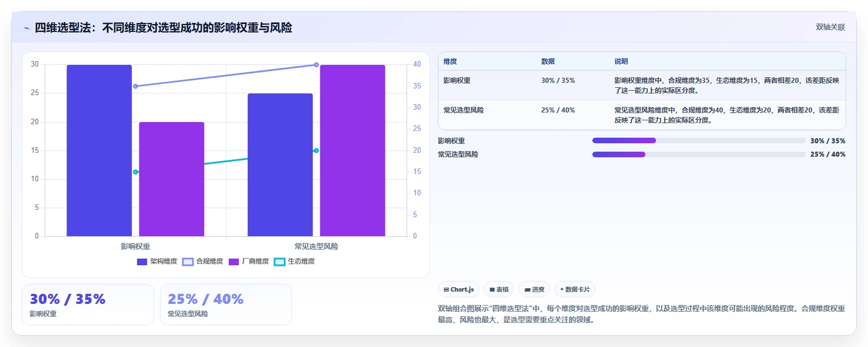Click the 30% / 35% value beside progress bar
868x347 pixels.
(x=828, y=141)
